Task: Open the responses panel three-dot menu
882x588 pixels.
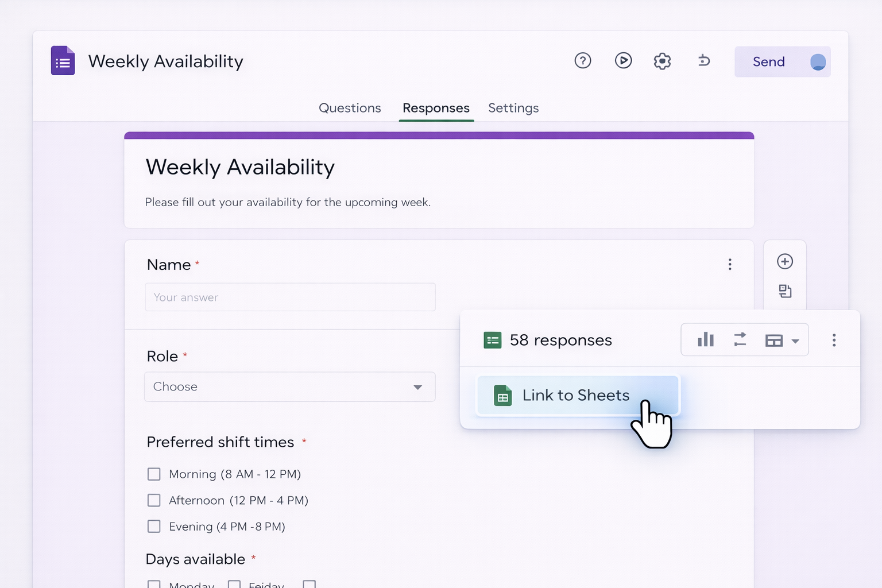Action: pos(834,341)
